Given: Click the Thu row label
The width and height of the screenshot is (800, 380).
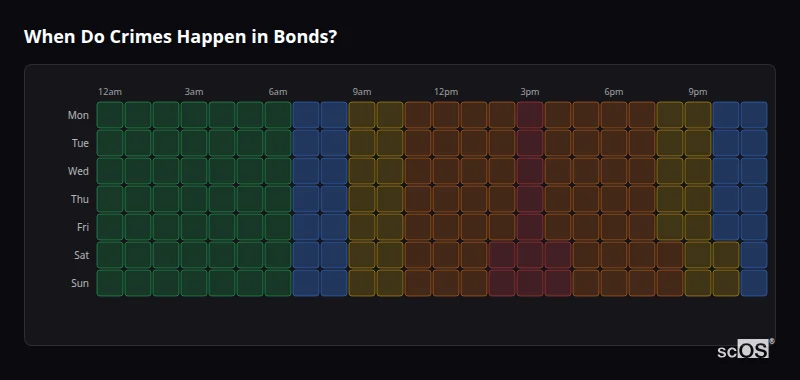Looking at the screenshot, I should click(80, 199).
